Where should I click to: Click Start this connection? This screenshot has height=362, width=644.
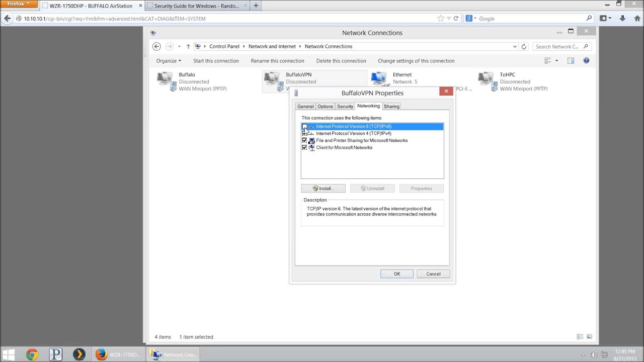point(216,61)
